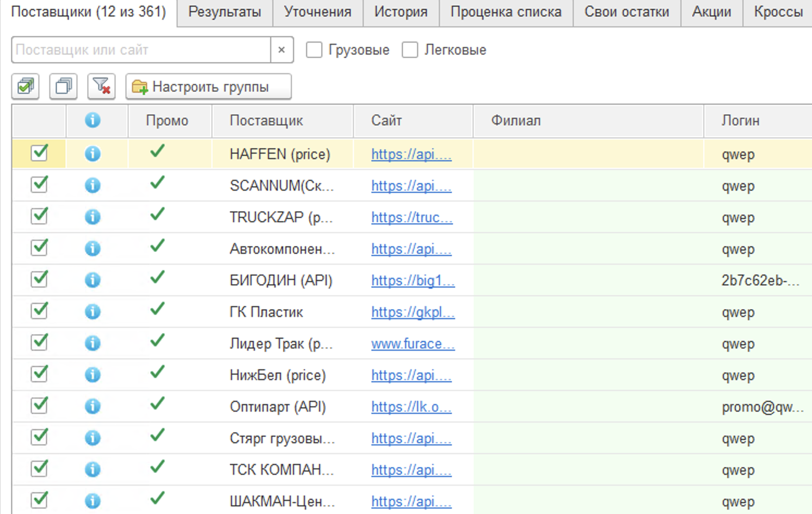Open info icon for ГК Пластик
812x514 pixels.
[93, 312]
